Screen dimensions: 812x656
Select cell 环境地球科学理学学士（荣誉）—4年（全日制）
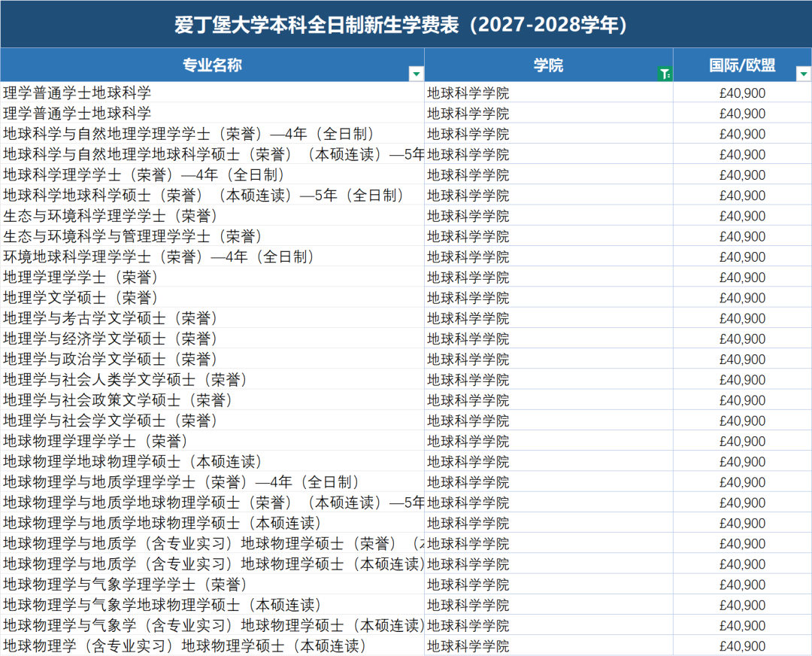pyautogui.click(x=212, y=257)
